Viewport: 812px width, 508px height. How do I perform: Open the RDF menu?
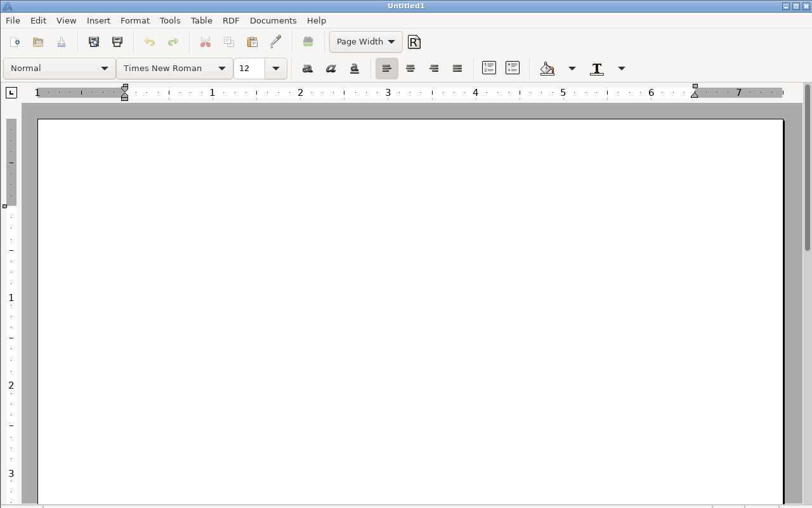click(x=231, y=20)
